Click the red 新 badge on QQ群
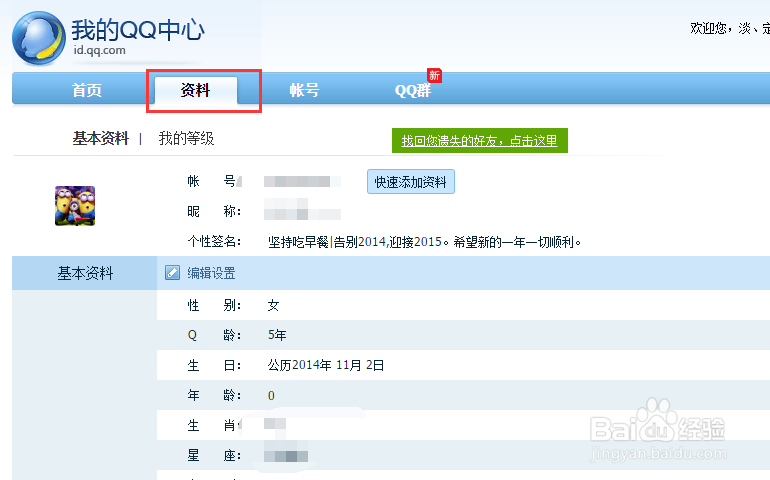This screenshot has height=480, width=770. pyautogui.click(x=434, y=75)
